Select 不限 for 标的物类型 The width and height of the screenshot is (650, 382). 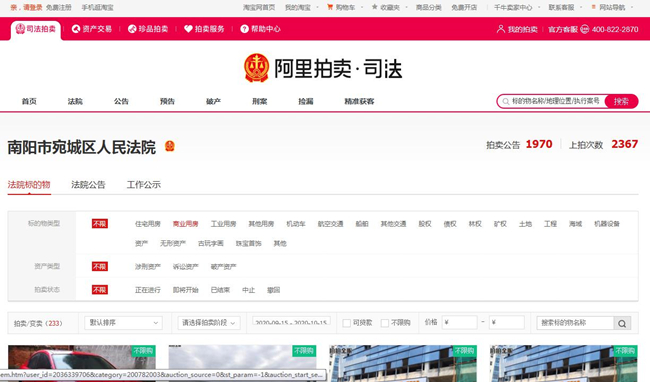[100, 224]
